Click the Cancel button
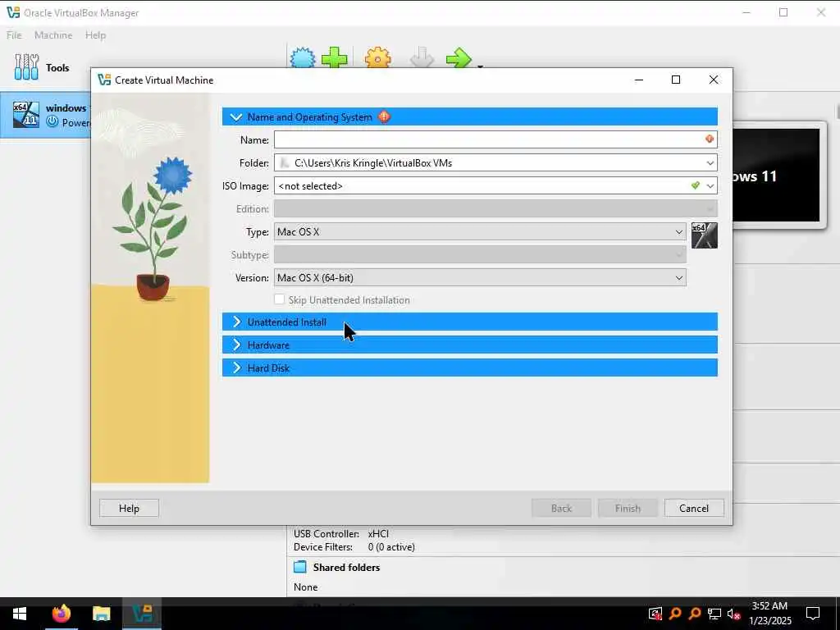This screenshot has height=630, width=840. tap(694, 508)
